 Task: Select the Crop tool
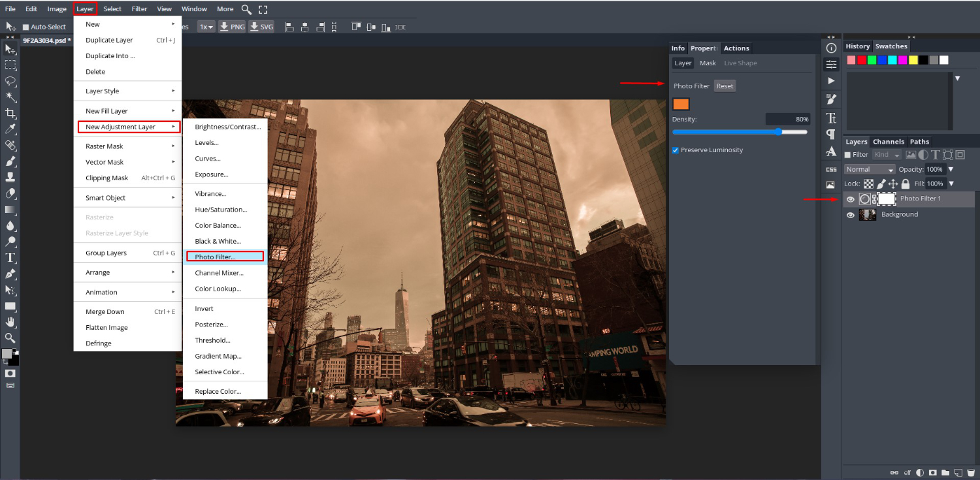click(x=10, y=113)
